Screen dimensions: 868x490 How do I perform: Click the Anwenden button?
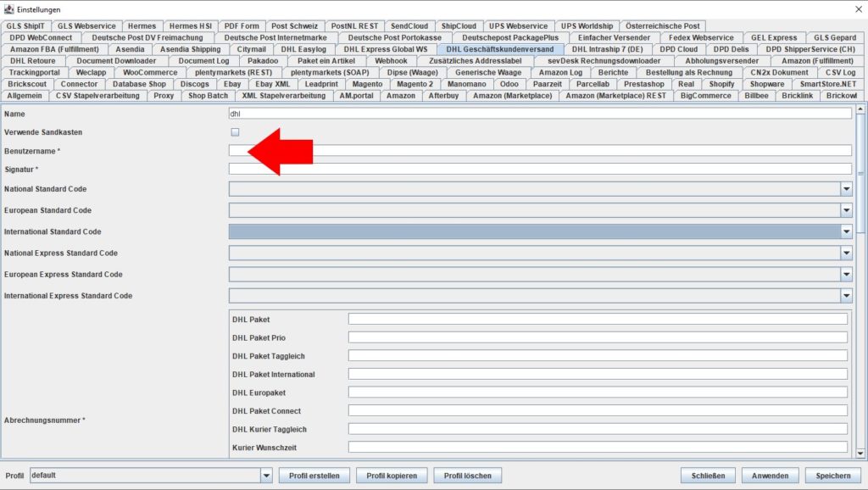(770, 476)
